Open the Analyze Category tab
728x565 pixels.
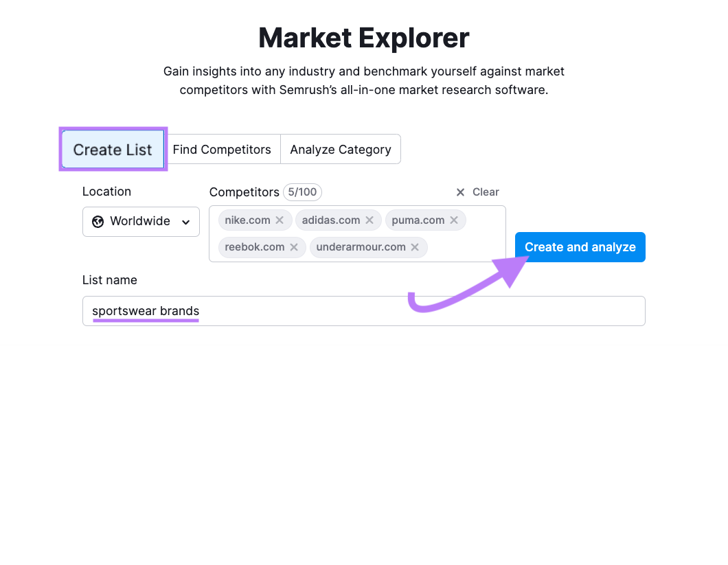point(341,149)
